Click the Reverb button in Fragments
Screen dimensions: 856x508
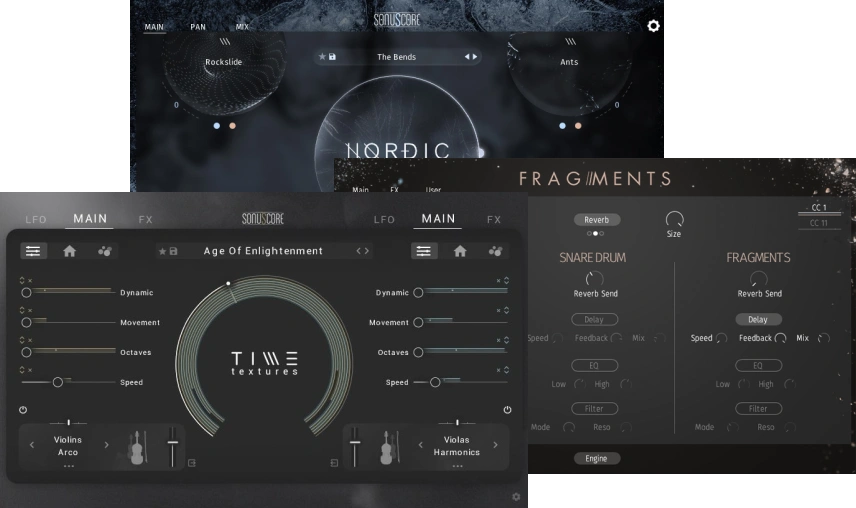tap(596, 219)
